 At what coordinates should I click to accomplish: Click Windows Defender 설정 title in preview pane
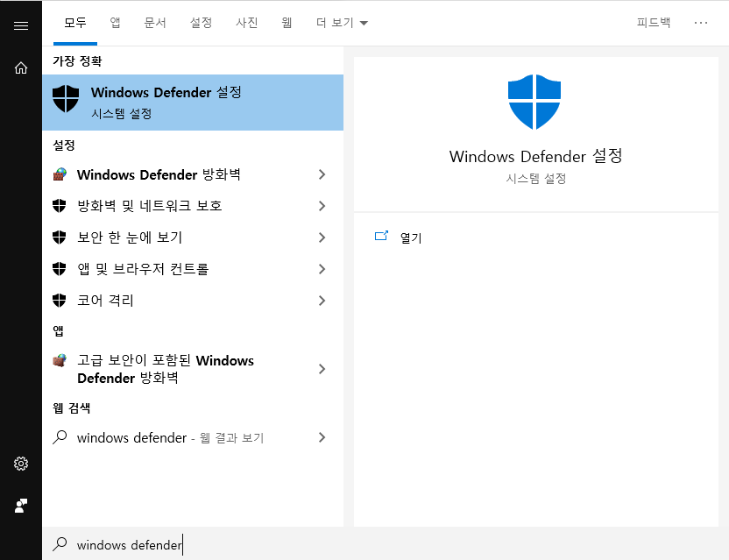(x=535, y=156)
